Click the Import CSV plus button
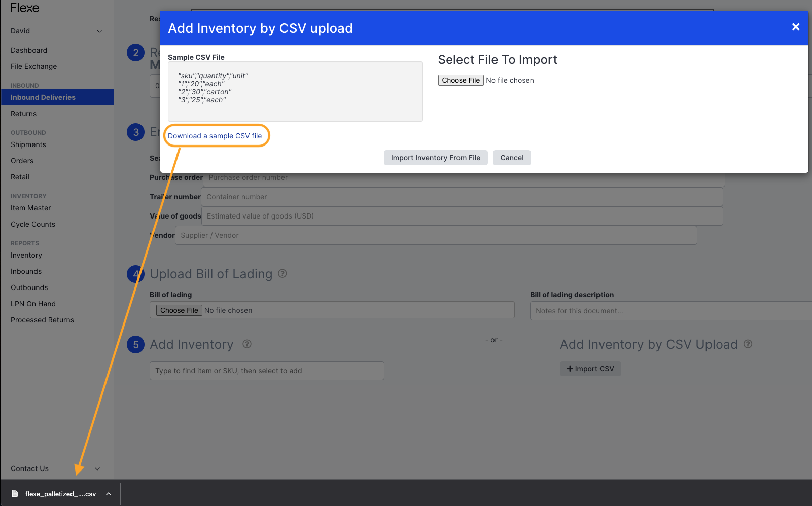 pyautogui.click(x=590, y=369)
